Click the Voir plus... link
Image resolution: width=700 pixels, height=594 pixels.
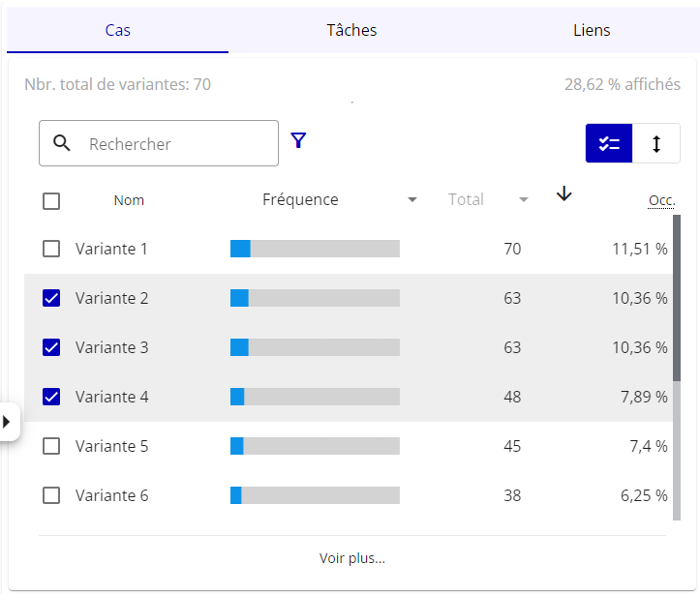(x=352, y=558)
